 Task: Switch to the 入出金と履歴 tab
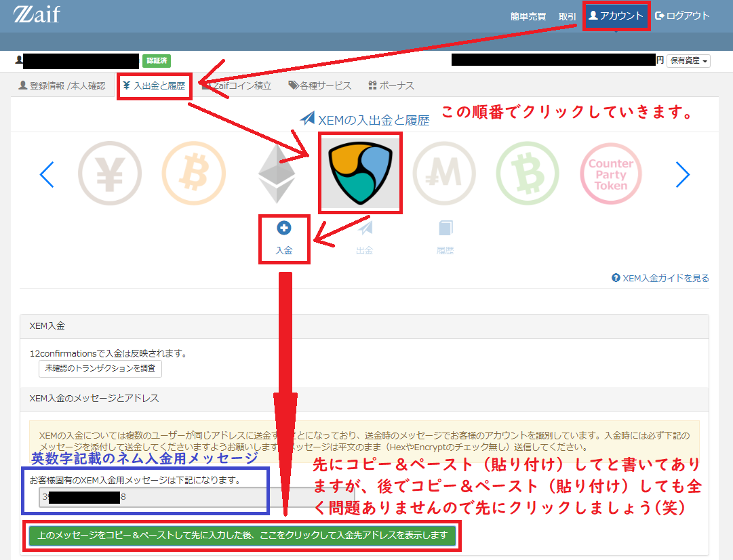tap(155, 85)
